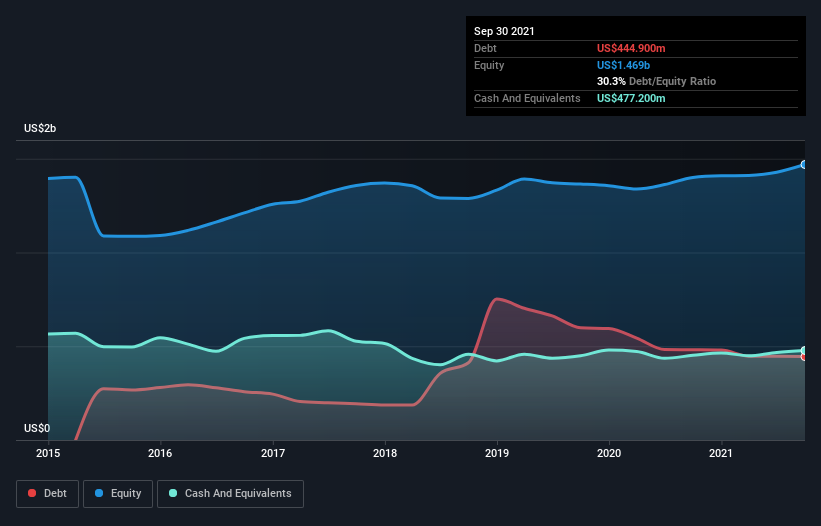Click the 2016 x-axis label
Image resolution: width=821 pixels, height=526 pixels.
point(160,453)
